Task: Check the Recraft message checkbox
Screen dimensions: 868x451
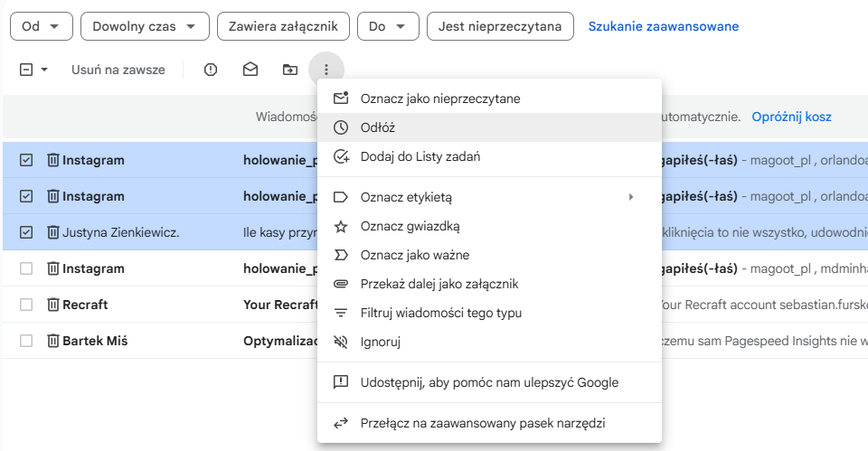Action: click(x=26, y=305)
